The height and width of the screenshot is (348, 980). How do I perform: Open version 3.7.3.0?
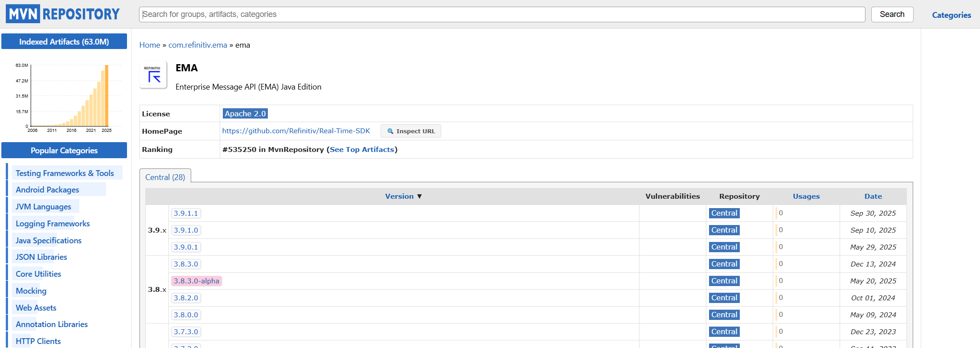click(x=186, y=332)
